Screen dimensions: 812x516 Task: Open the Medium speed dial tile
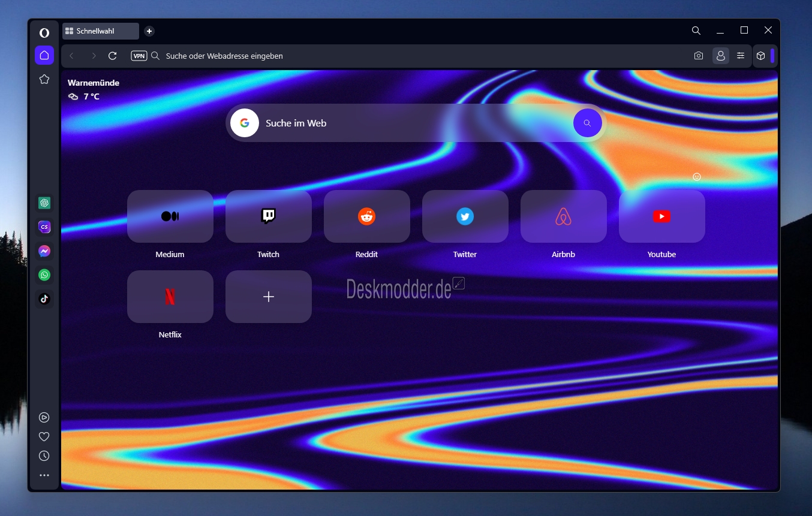pyautogui.click(x=170, y=216)
